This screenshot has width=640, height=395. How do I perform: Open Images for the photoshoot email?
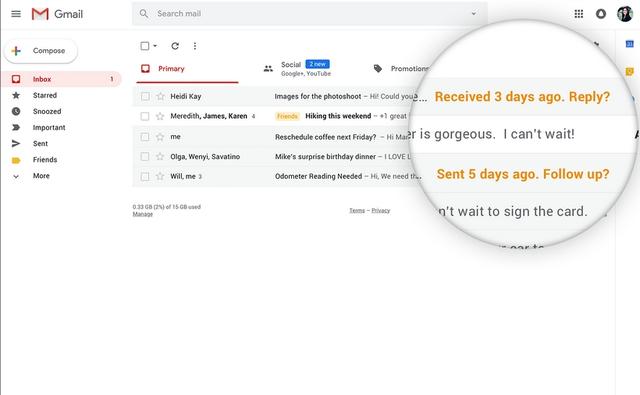318,96
